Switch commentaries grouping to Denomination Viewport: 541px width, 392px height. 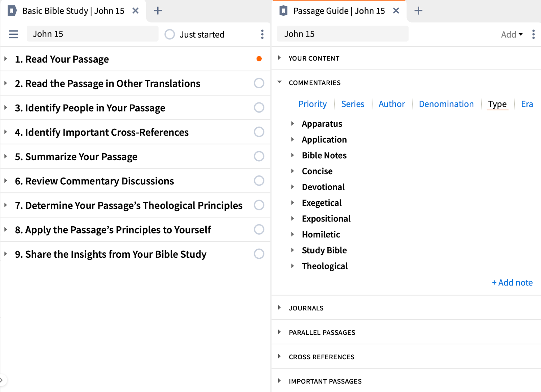tap(446, 104)
